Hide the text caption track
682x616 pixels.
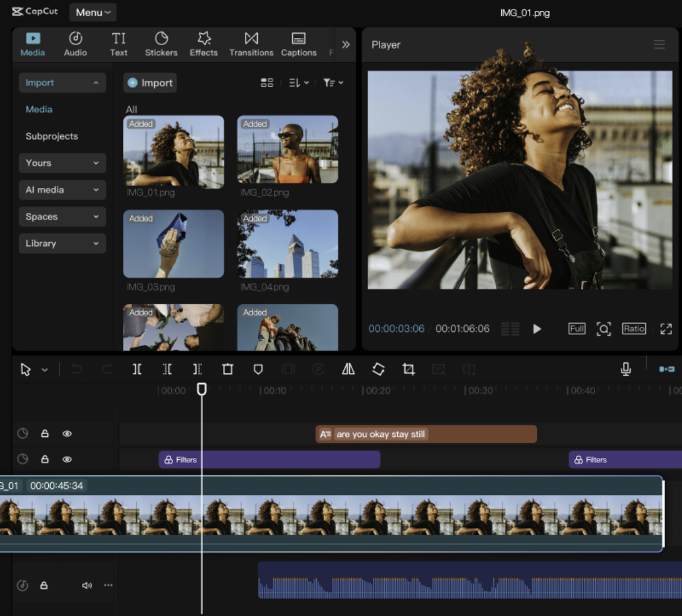coord(67,434)
